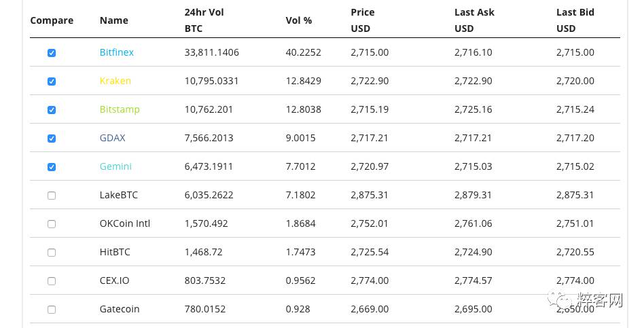This screenshot has height=328, width=644.
Task: Deselect the Gemini compare checkbox
Action: [x=52, y=167]
